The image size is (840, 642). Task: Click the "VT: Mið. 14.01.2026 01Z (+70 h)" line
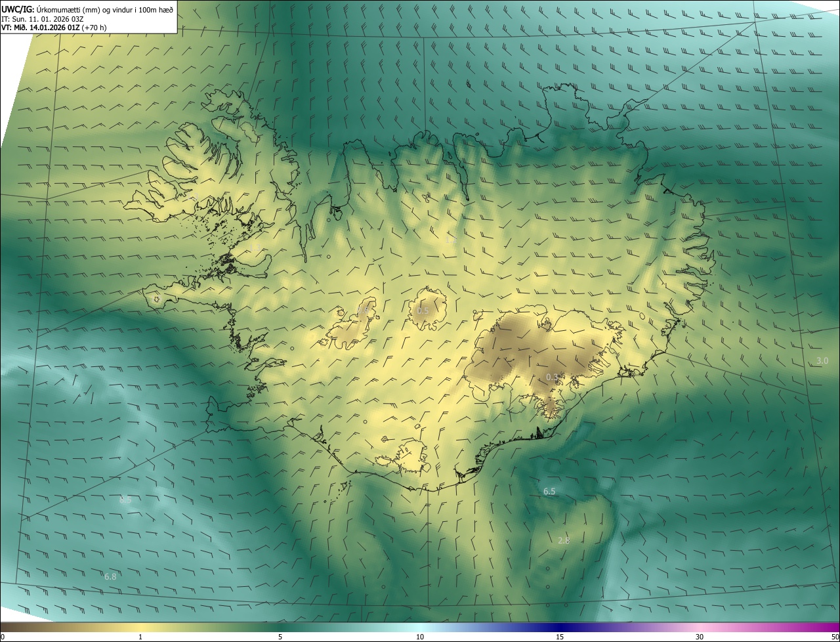coord(54,28)
